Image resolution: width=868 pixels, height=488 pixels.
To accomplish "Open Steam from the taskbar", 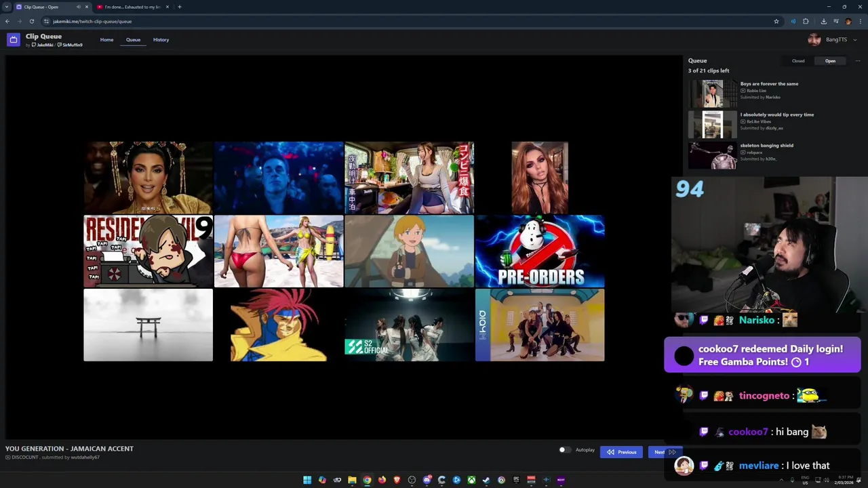I will tap(486, 480).
